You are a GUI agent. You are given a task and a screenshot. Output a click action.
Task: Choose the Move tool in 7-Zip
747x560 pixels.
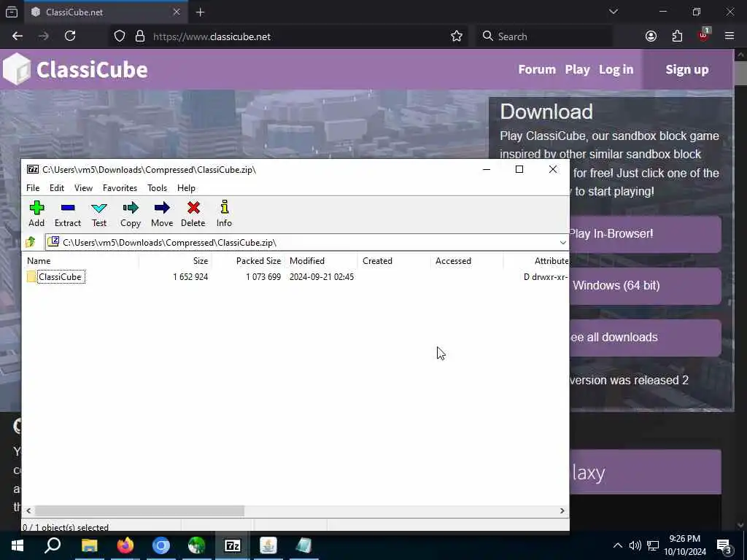[161, 214]
